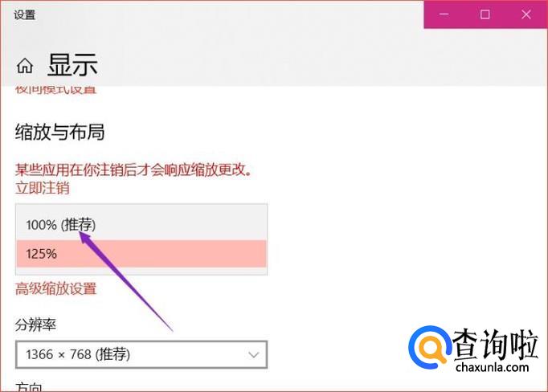
Task: Open 高级缩放设置 link
Action: click(x=56, y=288)
